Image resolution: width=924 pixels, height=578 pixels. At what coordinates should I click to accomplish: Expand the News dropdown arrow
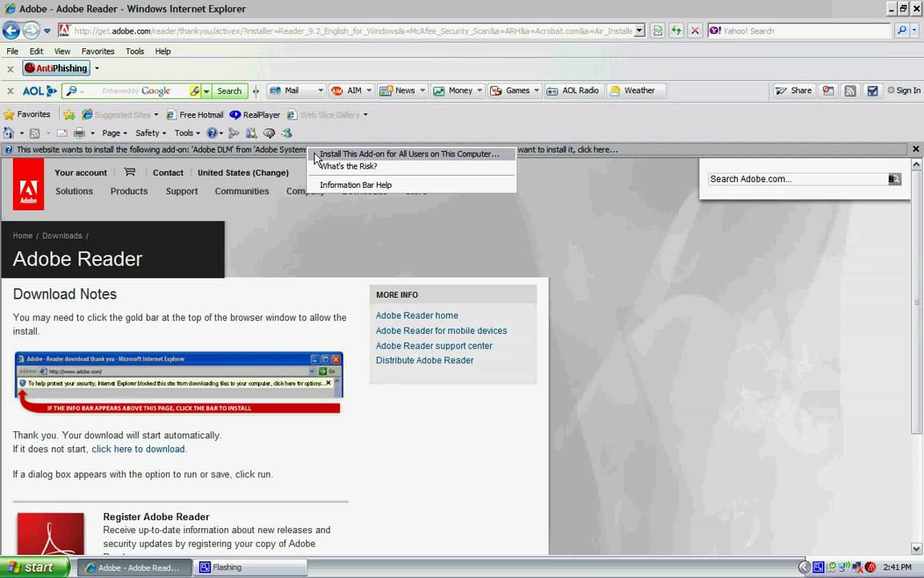[x=423, y=91]
